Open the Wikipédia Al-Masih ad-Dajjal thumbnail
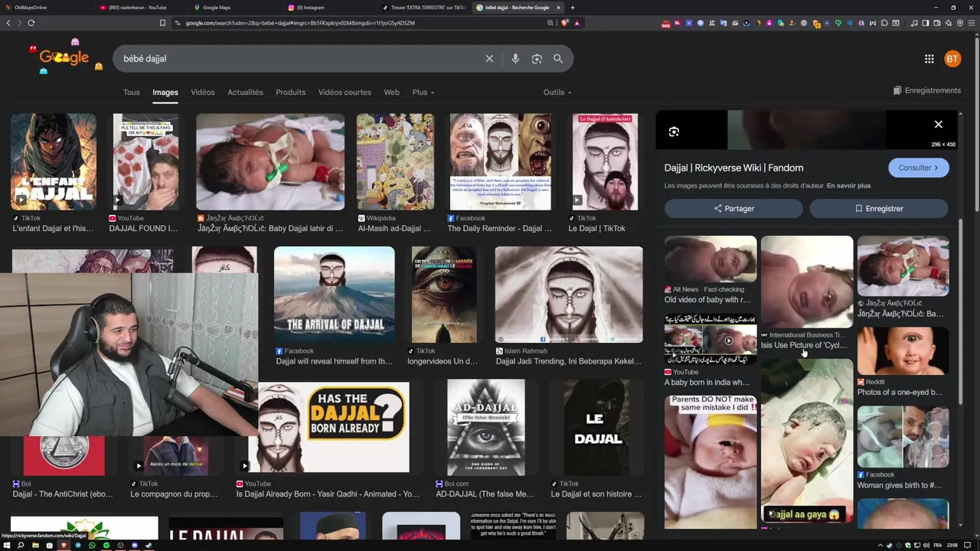 (395, 161)
